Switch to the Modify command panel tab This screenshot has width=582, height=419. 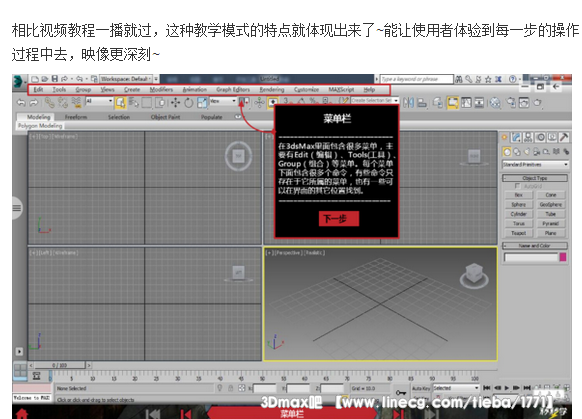[516, 137]
